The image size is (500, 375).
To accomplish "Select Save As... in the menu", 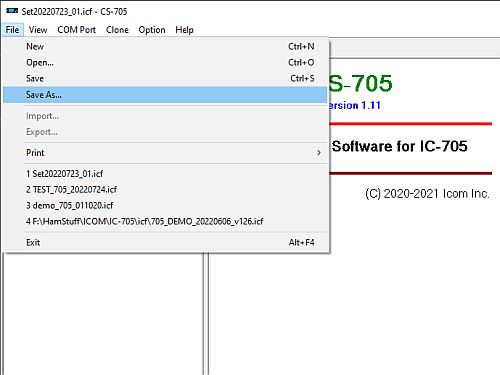I will 165,95.
